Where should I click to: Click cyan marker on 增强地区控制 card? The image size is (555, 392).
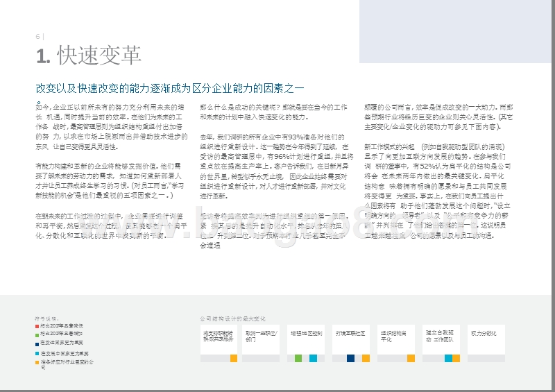pos(314,358)
